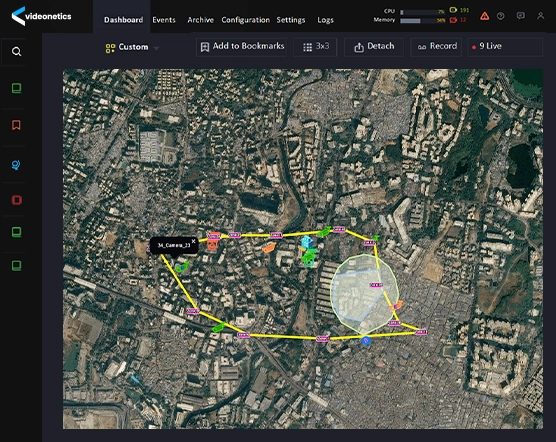Click the bottommost green monitor icon in the sidebar
The height and width of the screenshot is (442, 556).
[16, 265]
